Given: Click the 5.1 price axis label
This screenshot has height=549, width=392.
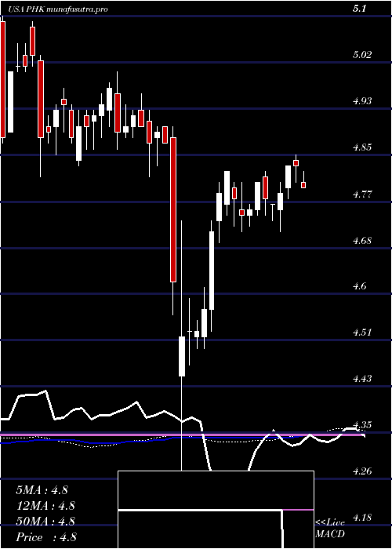Looking at the screenshot, I should tap(360, 9).
